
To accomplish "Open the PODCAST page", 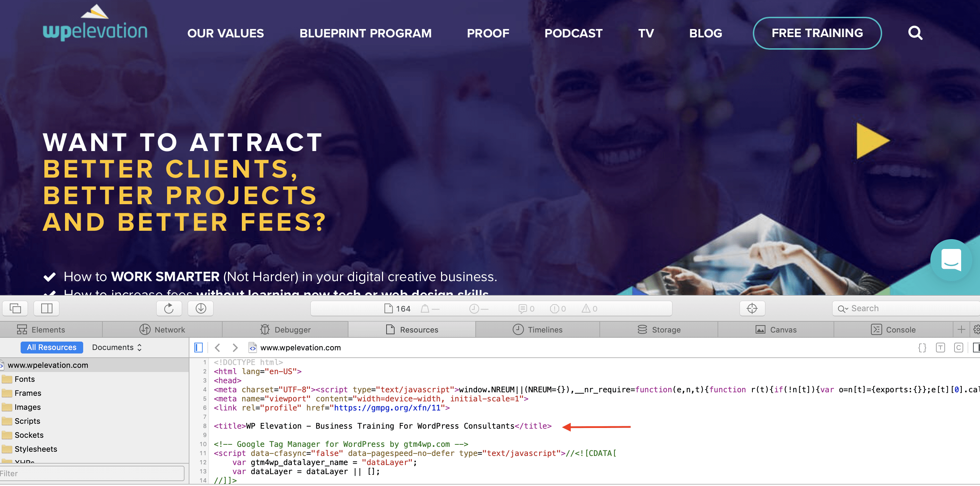I will click(x=573, y=33).
